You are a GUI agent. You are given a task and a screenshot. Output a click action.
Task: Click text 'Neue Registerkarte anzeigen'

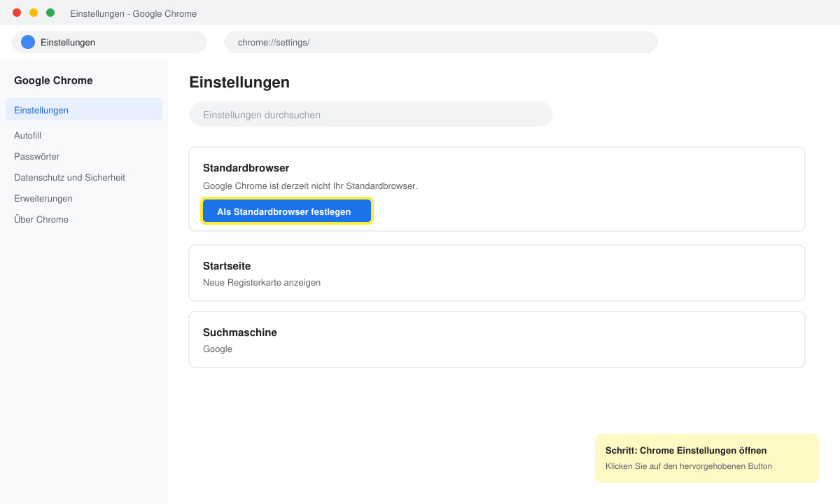tap(262, 283)
